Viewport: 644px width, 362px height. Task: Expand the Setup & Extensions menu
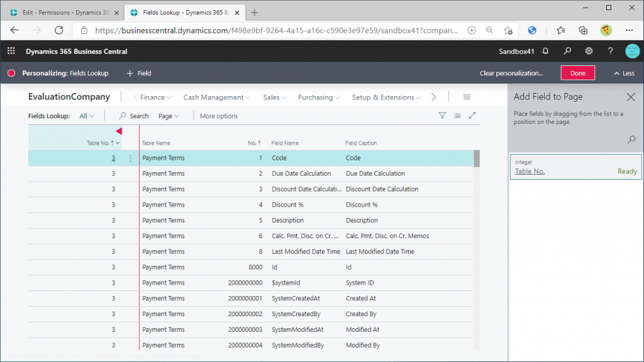[x=387, y=97]
